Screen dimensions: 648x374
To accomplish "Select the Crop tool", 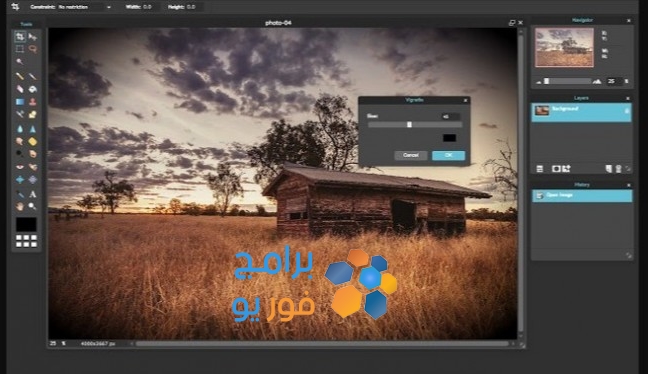I will (19, 37).
